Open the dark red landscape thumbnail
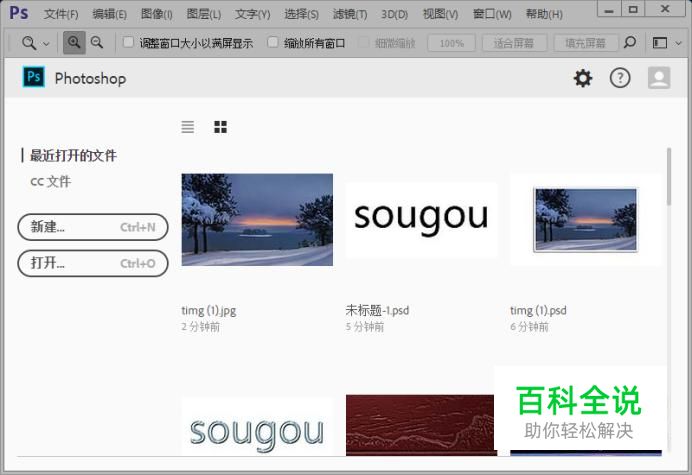 tap(420, 425)
